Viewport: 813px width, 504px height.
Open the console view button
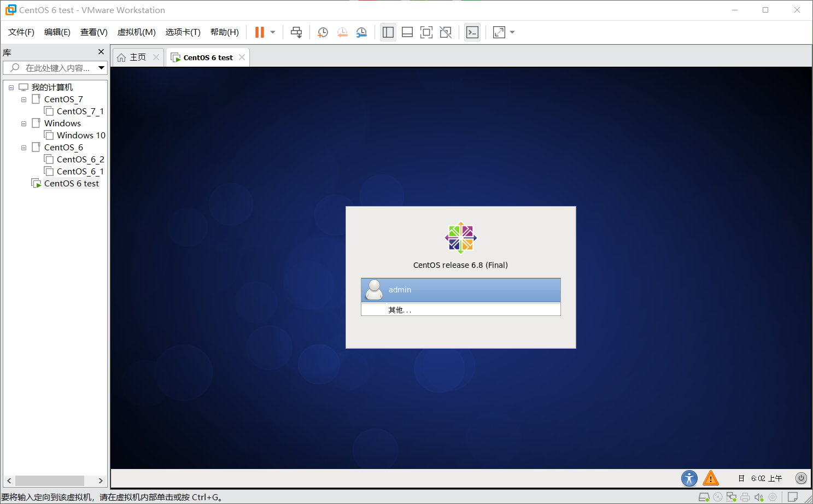coord(472,32)
